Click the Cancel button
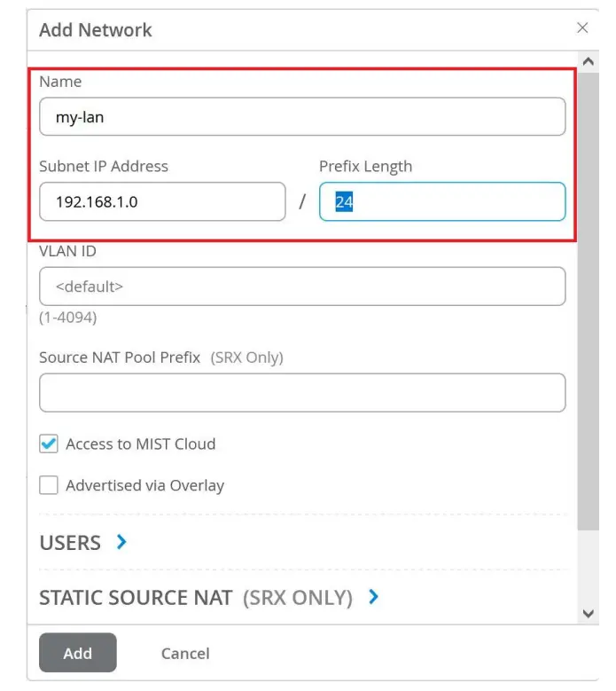 click(x=185, y=654)
